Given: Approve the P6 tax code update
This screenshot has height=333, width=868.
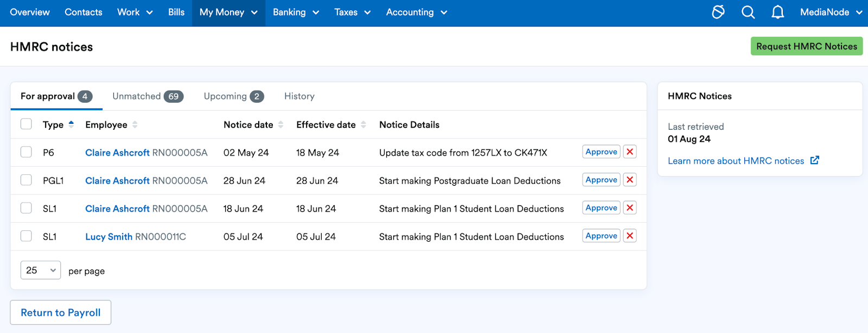Looking at the screenshot, I should [x=601, y=152].
